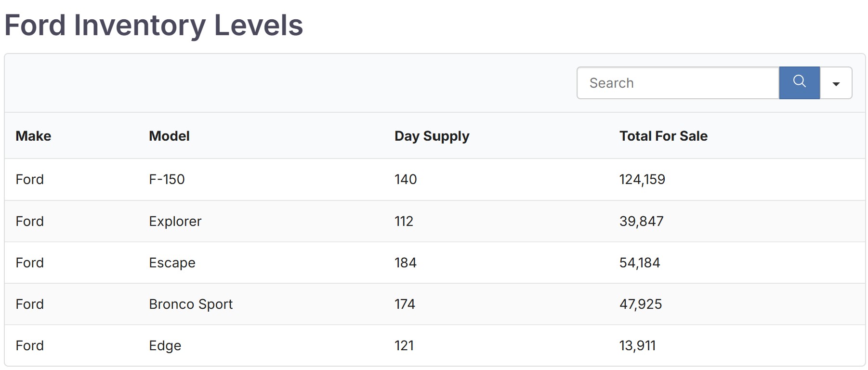The width and height of the screenshot is (868, 370).
Task: Select the F-150 model cell
Action: 167,180
